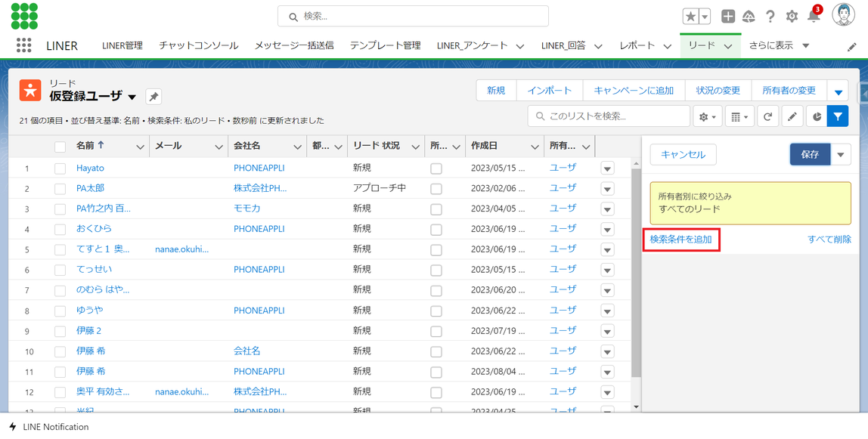This screenshot has height=439, width=868.
Task: Toggle 所... checkbox in Hayato row
Action: [436, 168]
